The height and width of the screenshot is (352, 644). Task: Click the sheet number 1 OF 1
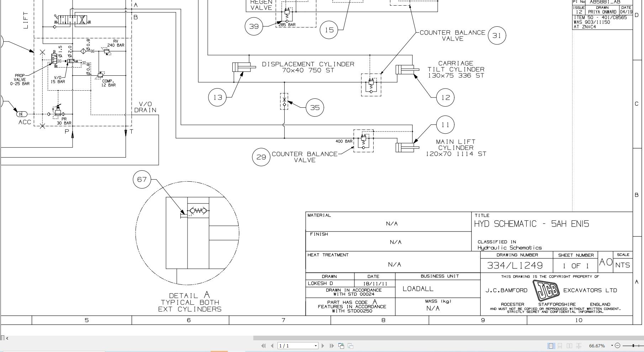(576, 266)
